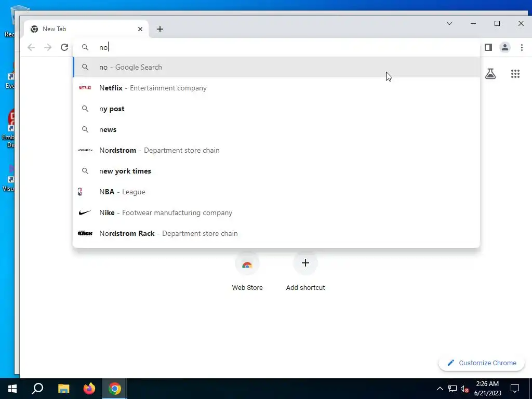Image resolution: width=532 pixels, height=399 pixels.
Task: Open File Explorer from the taskbar
Action: point(63,389)
